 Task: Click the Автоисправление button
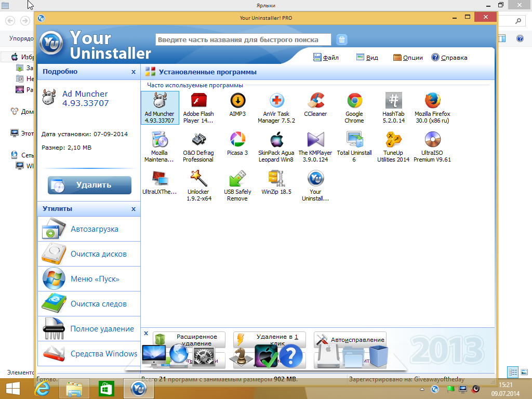pos(350,340)
